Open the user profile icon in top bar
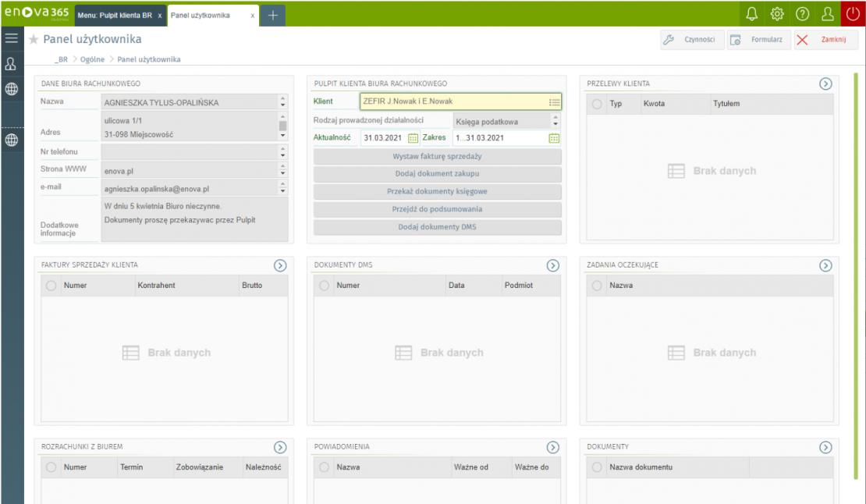The height and width of the screenshot is (504, 866). 828,14
